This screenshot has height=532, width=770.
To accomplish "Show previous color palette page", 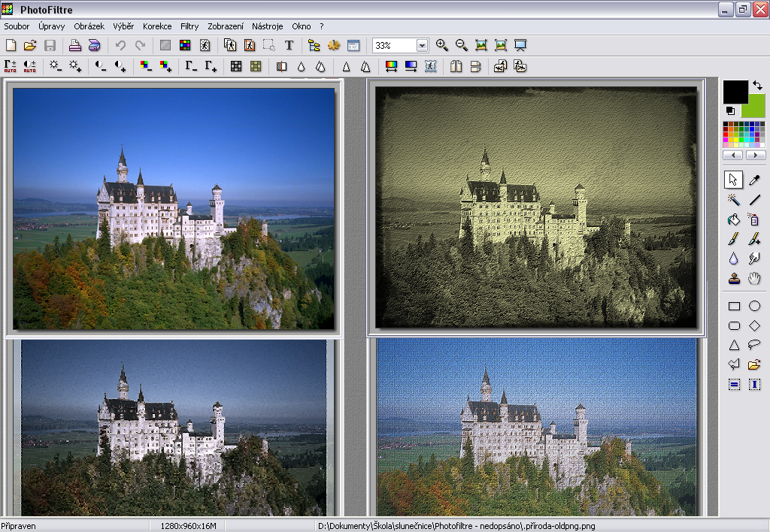I will (x=733, y=155).
